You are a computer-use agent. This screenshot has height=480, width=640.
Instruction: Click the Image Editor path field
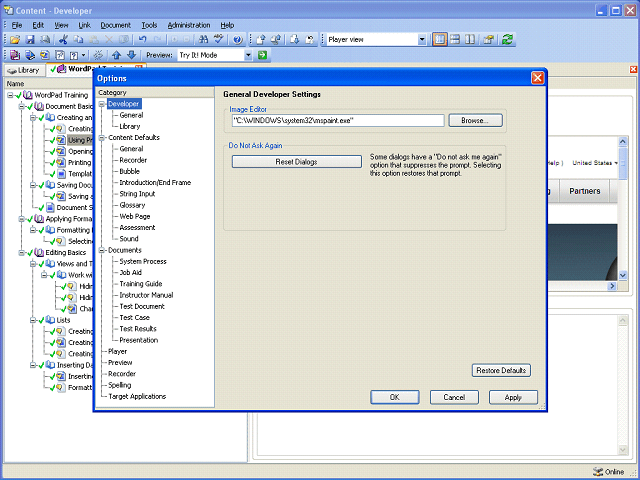(338, 120)
